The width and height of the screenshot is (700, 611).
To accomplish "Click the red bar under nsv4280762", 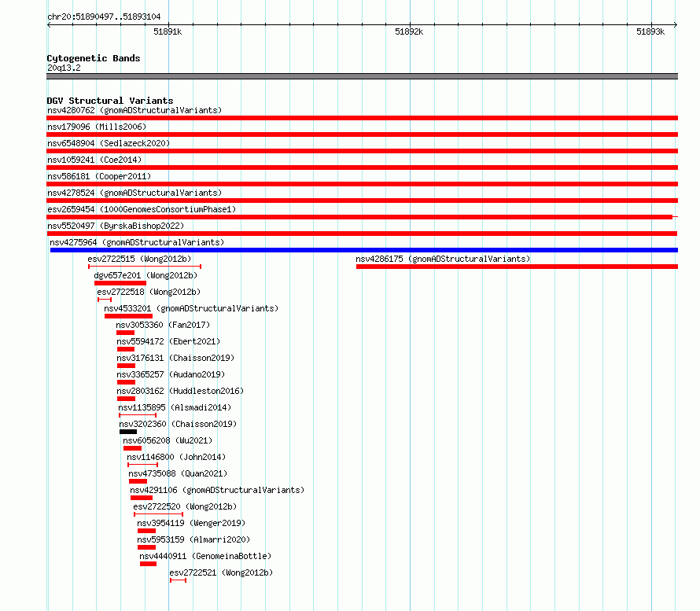I will tap(362, 118).
